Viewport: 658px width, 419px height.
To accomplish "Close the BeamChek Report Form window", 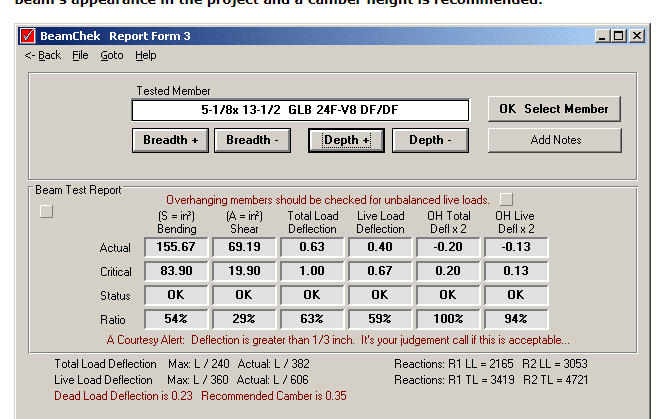I will 637,36.
